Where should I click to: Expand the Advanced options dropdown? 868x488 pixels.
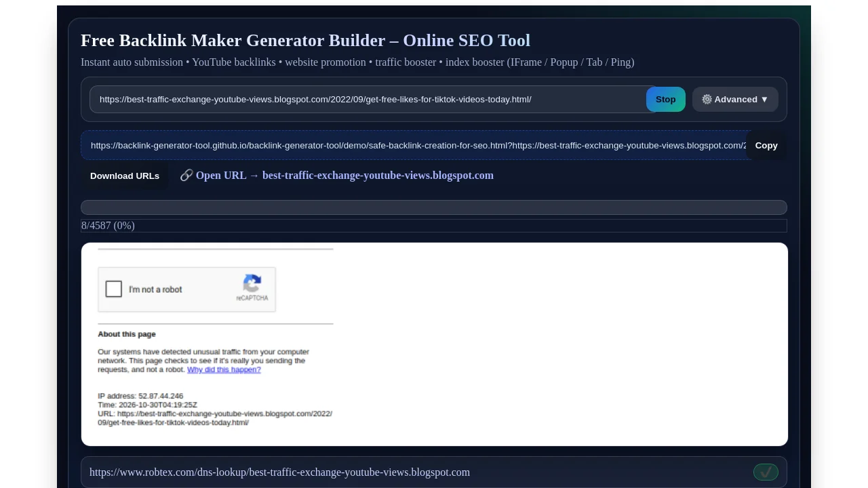click(x=735, y=99)
